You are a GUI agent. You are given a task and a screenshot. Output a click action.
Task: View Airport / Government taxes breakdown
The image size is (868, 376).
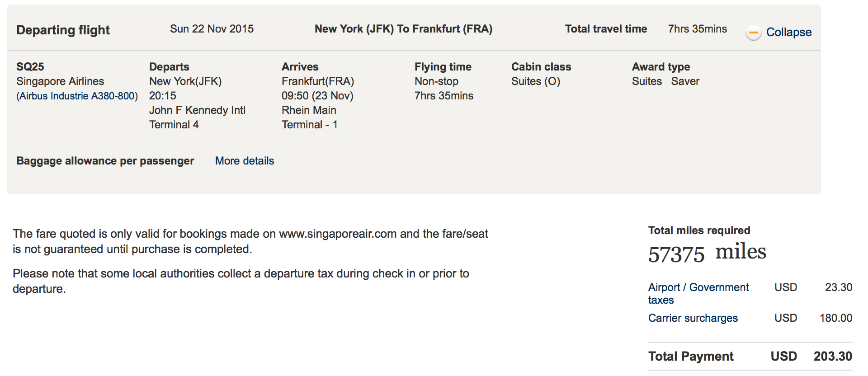[x=698, y=293]
